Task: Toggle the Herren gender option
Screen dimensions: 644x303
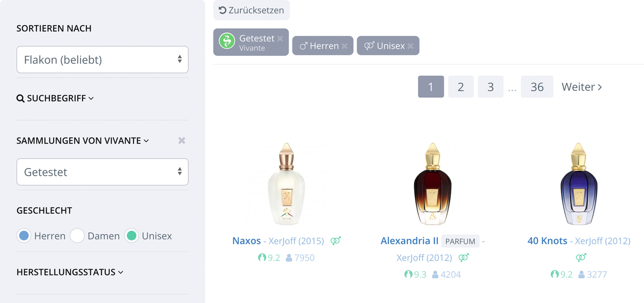Action: click(24, 236)
